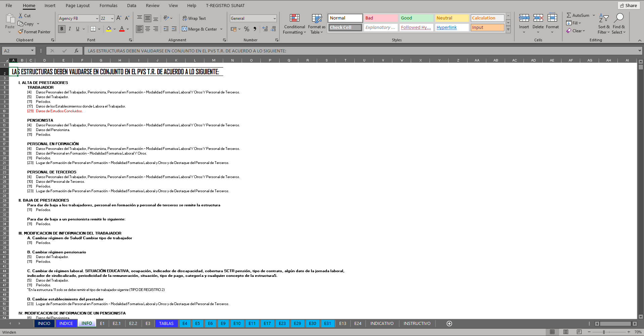Expand Merge & Center dropdown arrow
The height and width of the screenshot is (336, 644).
tap(221, 29)
